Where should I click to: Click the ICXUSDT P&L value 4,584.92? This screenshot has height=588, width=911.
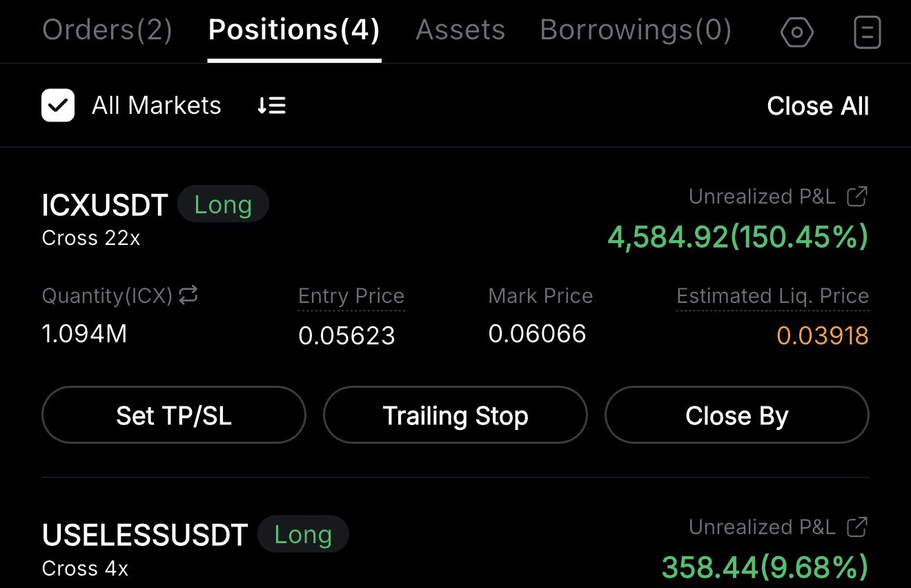click(x=667, y=237)
